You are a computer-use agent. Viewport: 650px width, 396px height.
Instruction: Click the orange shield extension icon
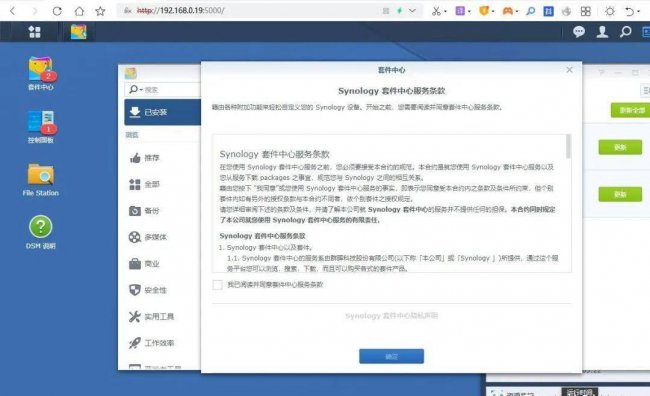pos(483,11)
